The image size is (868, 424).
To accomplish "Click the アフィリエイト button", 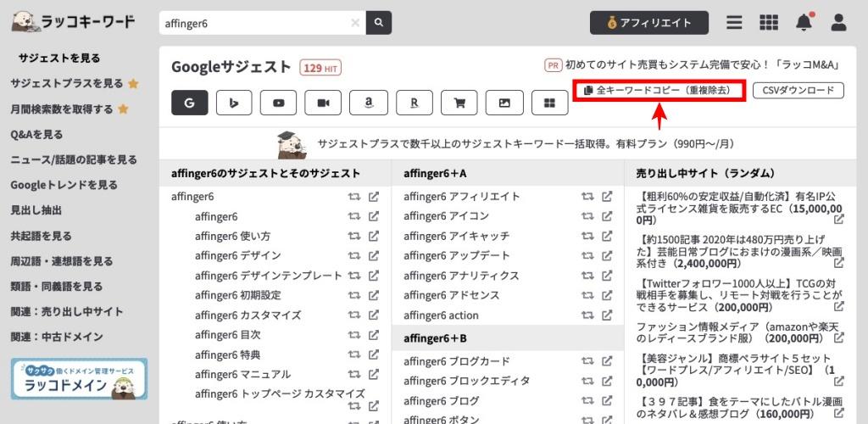I will point(648,23).
